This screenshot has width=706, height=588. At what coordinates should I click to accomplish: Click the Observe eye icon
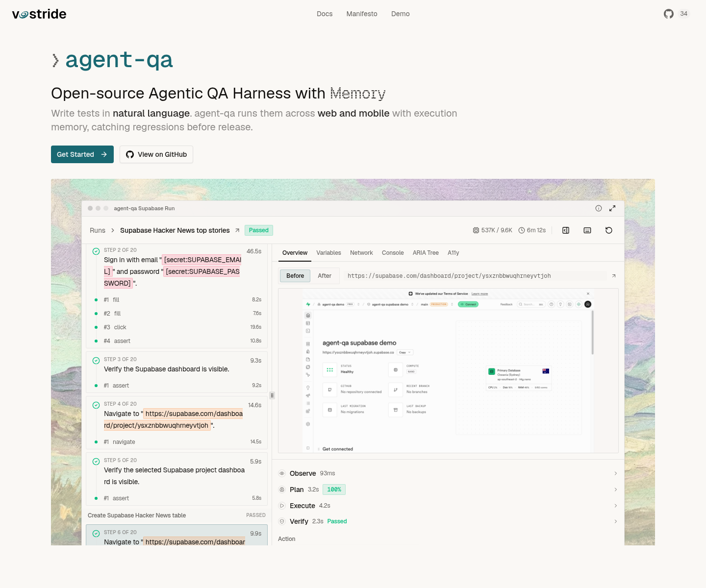pos(282,473)
